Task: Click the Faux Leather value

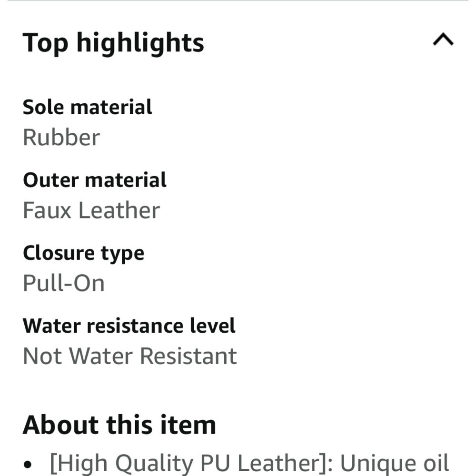Action: point(91,210)
